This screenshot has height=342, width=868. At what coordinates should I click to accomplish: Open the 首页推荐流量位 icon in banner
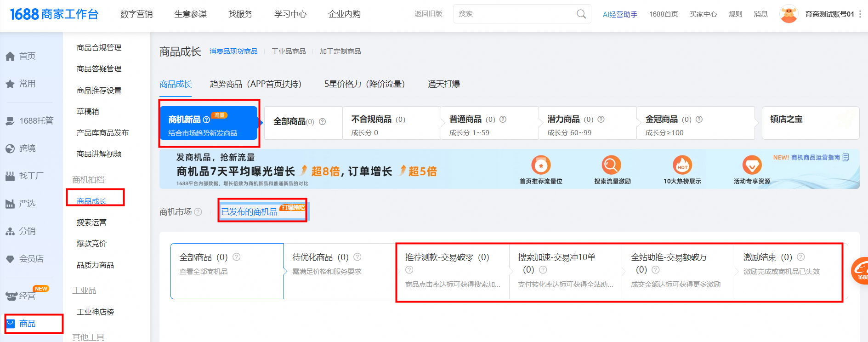point(541,165)
